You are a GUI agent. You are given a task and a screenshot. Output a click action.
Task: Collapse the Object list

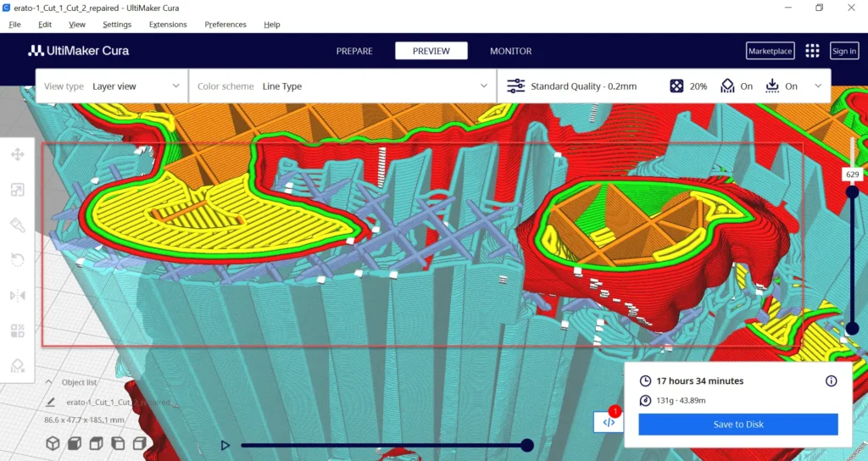click(48, 382)
